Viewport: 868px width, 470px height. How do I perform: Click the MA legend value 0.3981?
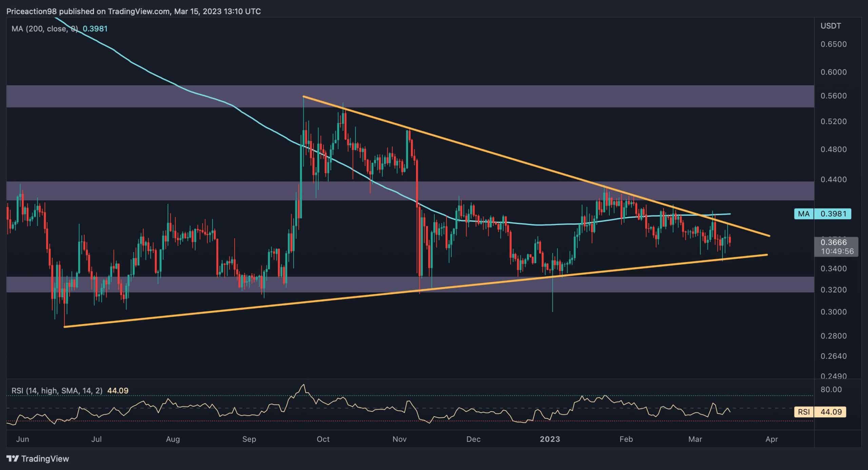(95, 29)
